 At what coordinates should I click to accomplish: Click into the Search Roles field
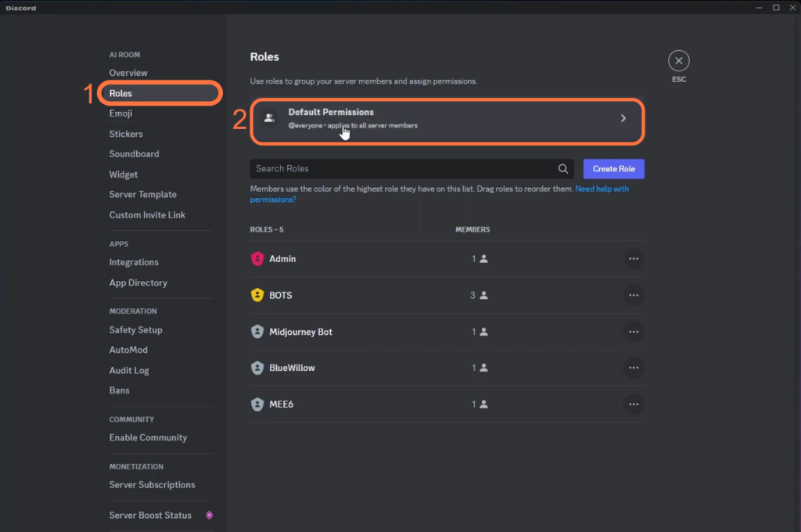pyautogui.click(x=411, y=169)
